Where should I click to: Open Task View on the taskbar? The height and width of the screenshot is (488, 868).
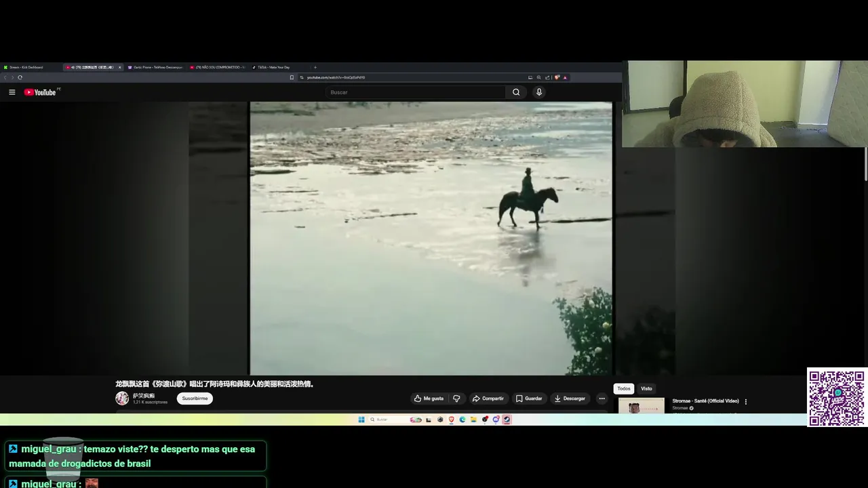[429, 420]
